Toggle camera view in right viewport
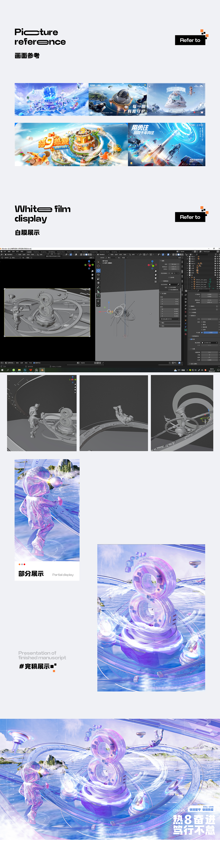The height and width of the screenshot is (868, 220). pos(156,278)
